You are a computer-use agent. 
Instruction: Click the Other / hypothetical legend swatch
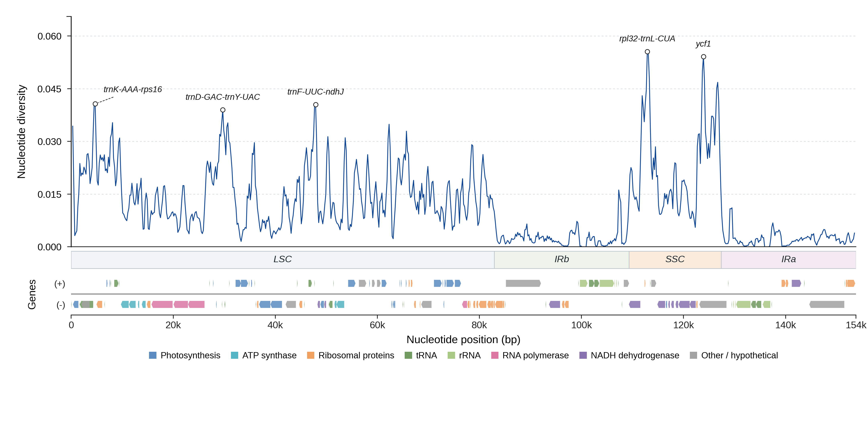pyautogui.click(x=693, y=355)
